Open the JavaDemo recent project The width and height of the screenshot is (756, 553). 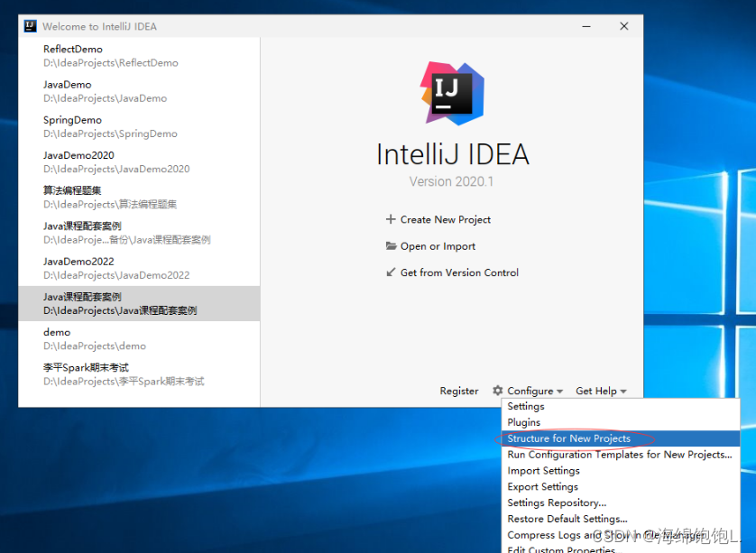pos(139,91)
